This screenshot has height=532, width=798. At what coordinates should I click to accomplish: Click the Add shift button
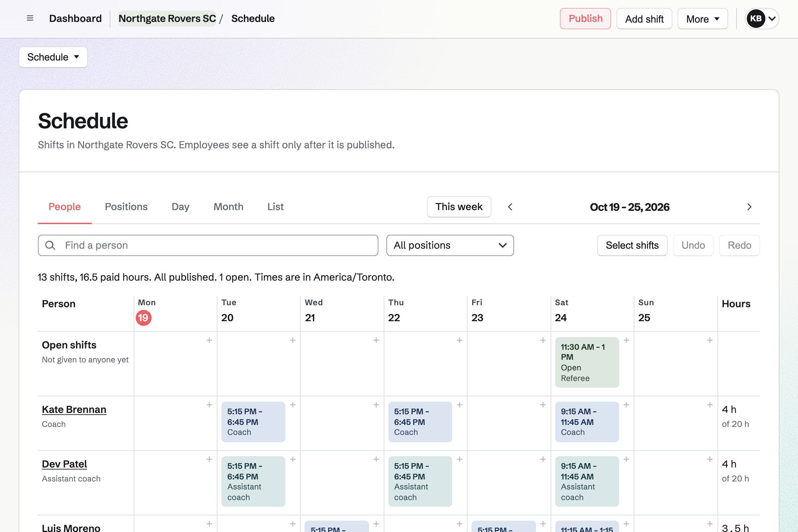[644, 19]
